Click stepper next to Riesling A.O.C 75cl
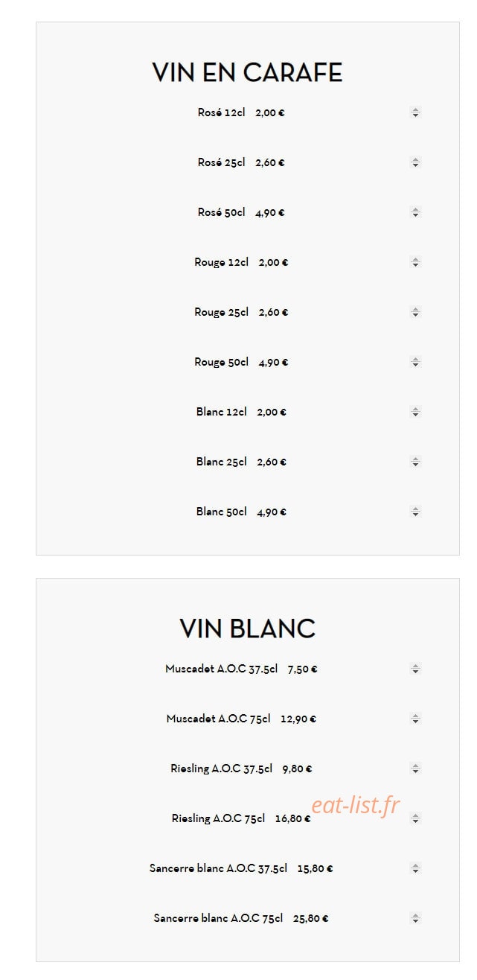This screenshot has width=477, height=980. [x=416, y=818]
